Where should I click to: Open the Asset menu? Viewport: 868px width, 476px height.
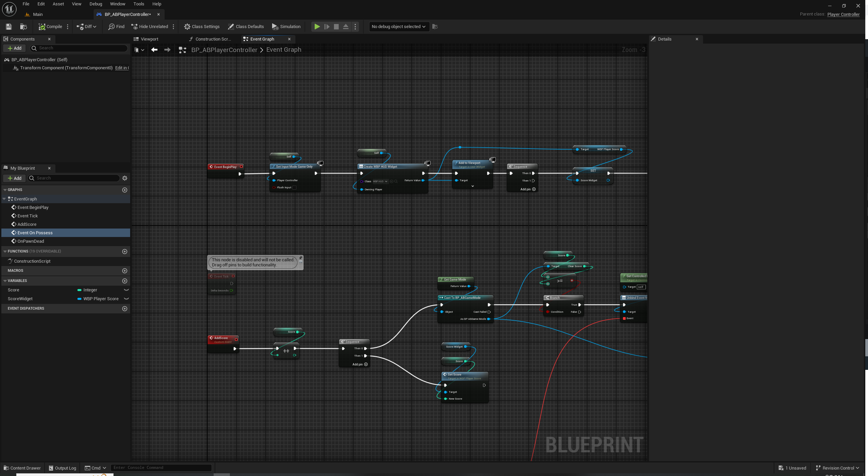(58, 4)
